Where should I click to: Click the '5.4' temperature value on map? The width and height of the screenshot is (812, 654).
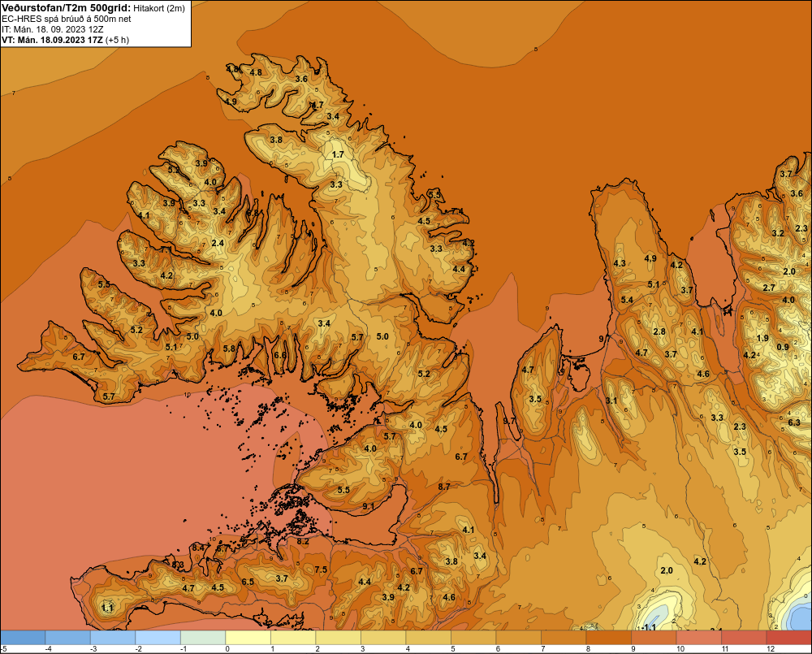627,300
